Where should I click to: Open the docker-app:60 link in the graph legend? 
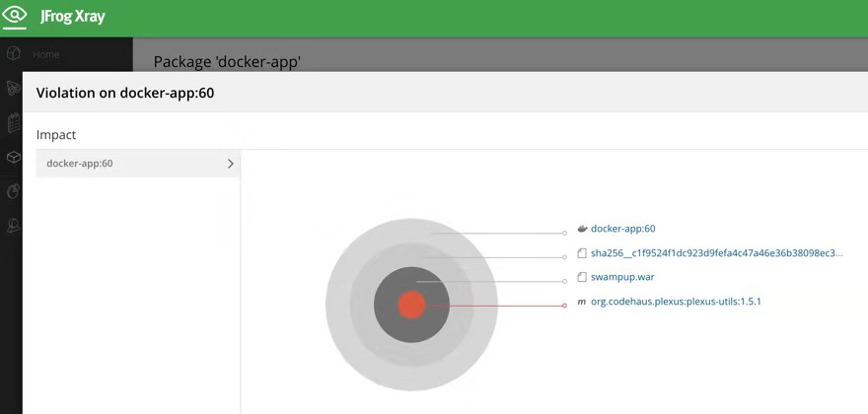[x=623, y=229]
